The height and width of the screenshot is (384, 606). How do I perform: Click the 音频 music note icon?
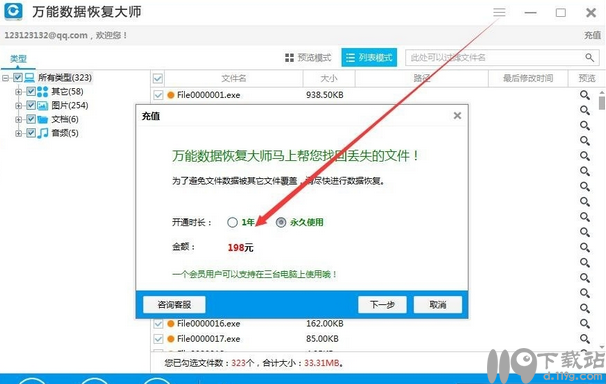click(43, 133)
